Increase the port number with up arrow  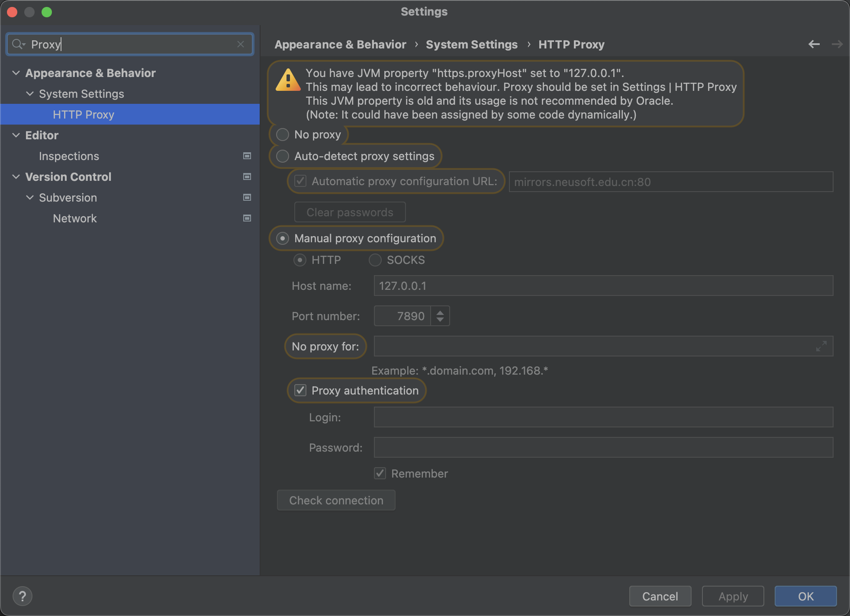coord(440,312)
